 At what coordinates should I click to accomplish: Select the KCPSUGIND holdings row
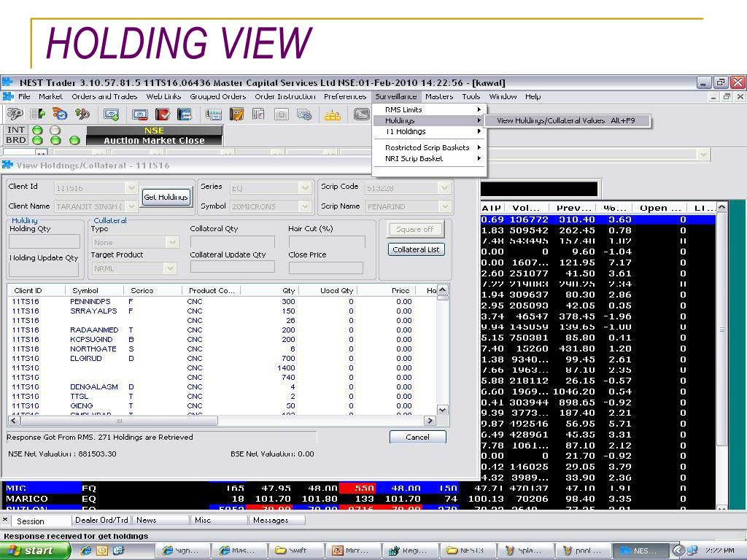click(x=222, y=340)
